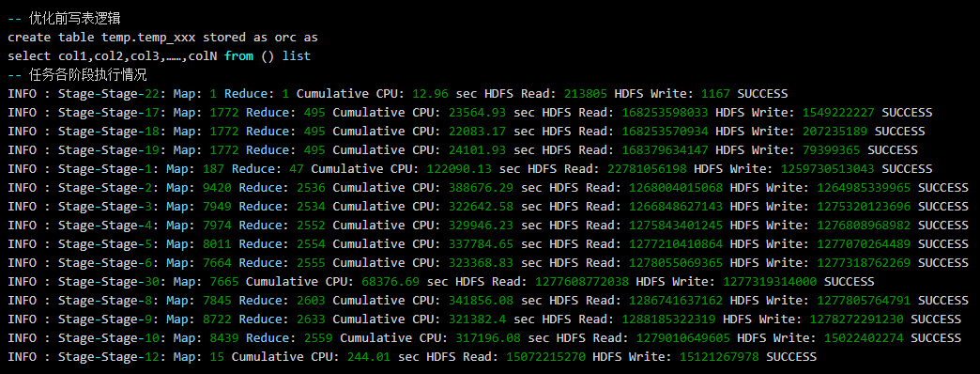Click HDFS Read value 213805
Viewport: 980px width, 374px height.
click(586, 94)
